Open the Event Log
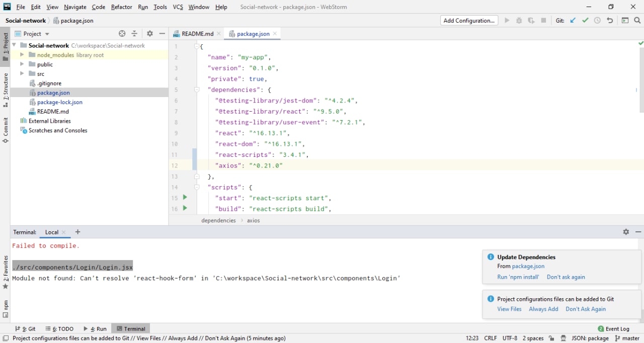 [613, 328]
